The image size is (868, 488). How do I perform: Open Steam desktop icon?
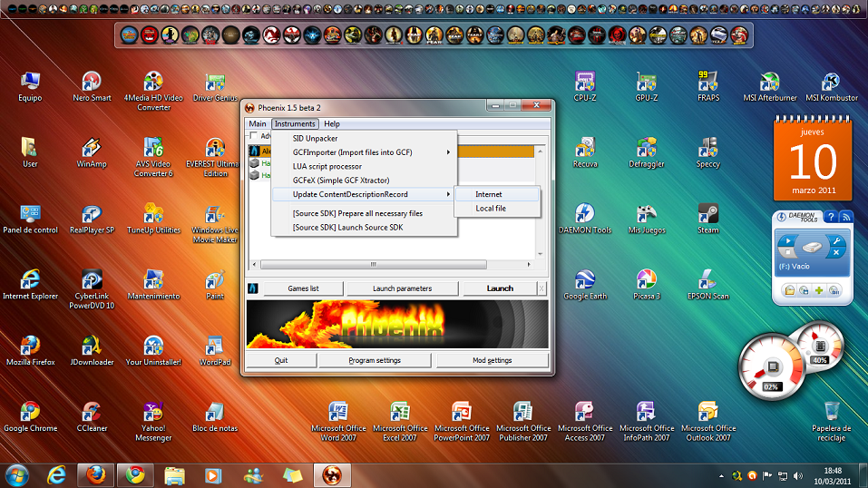[708, 220]
